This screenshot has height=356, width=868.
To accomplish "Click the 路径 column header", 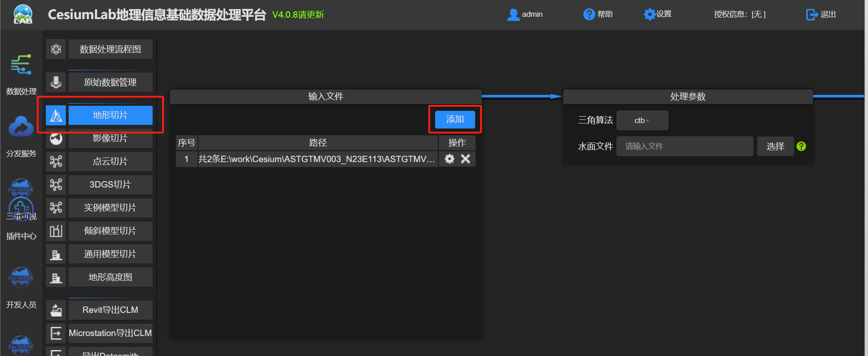I will pyautogui.click(x=318, y=143).
